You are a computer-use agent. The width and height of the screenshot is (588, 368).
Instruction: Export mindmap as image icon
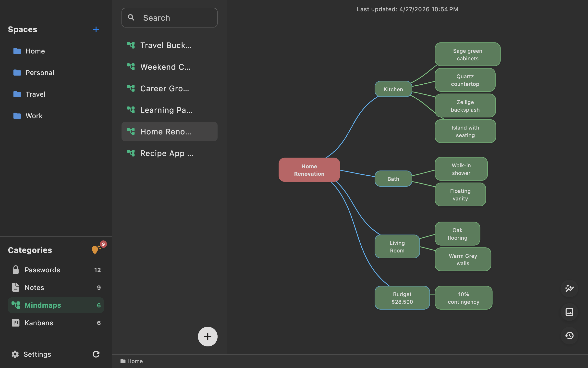[x=569, y=312]
